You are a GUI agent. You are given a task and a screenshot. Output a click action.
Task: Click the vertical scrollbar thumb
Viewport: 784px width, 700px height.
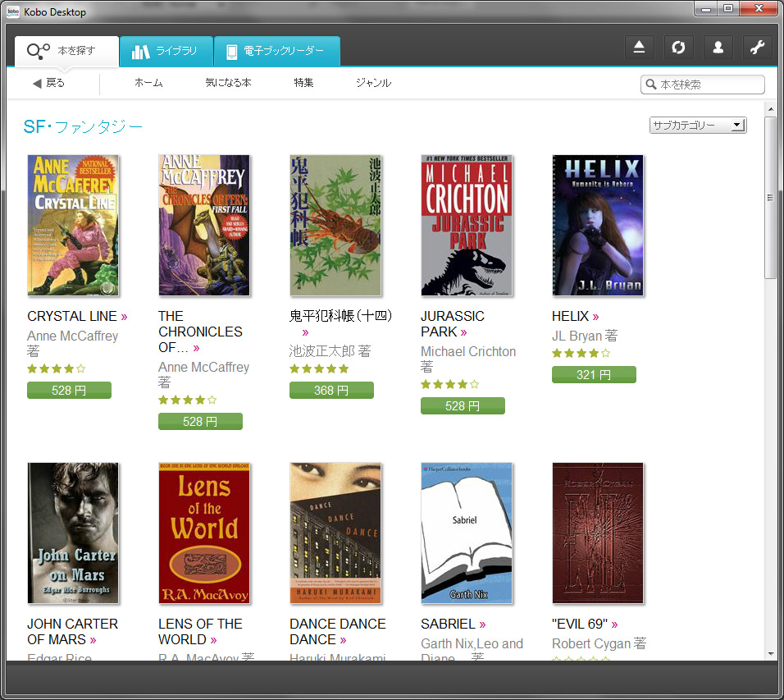pos(770,198)
